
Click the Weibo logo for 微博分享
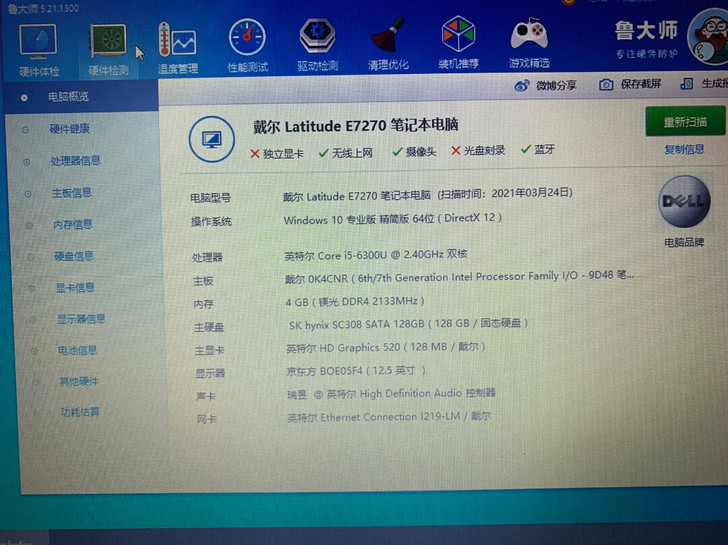[522, 85]
